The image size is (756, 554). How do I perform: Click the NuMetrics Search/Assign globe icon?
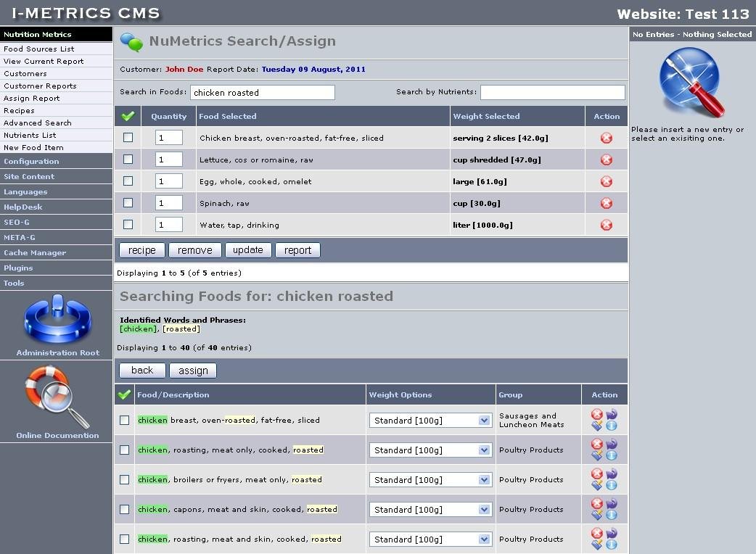point(133,41)
